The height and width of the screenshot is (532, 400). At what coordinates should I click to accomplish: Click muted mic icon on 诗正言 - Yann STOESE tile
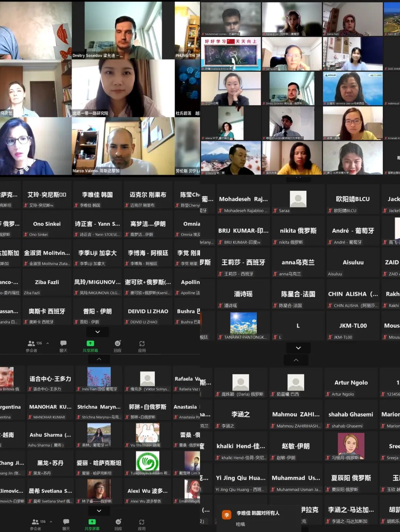click(76, 235)
